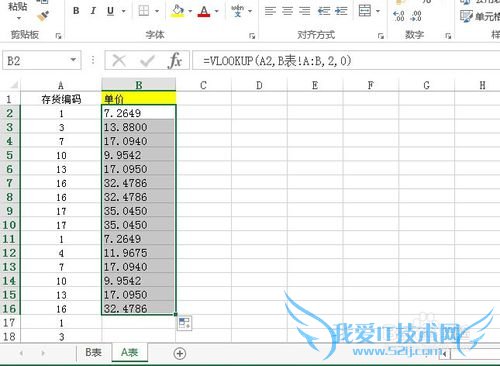Click the cell styles icon
Screen dimensions: 500x366
[x=466, y=16]
